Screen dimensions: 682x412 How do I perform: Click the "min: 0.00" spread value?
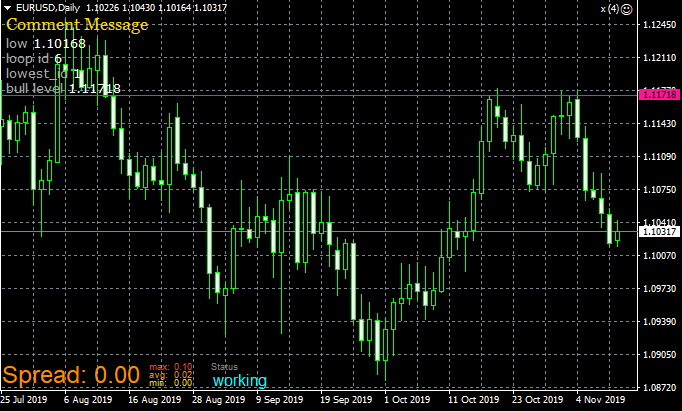point(170,383)
